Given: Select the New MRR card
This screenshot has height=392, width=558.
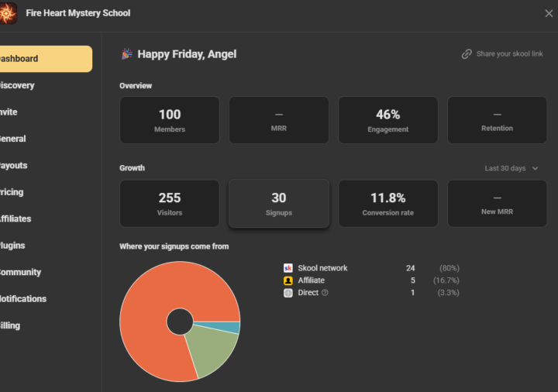Looking at the screenshot, I should pos(497,204).
